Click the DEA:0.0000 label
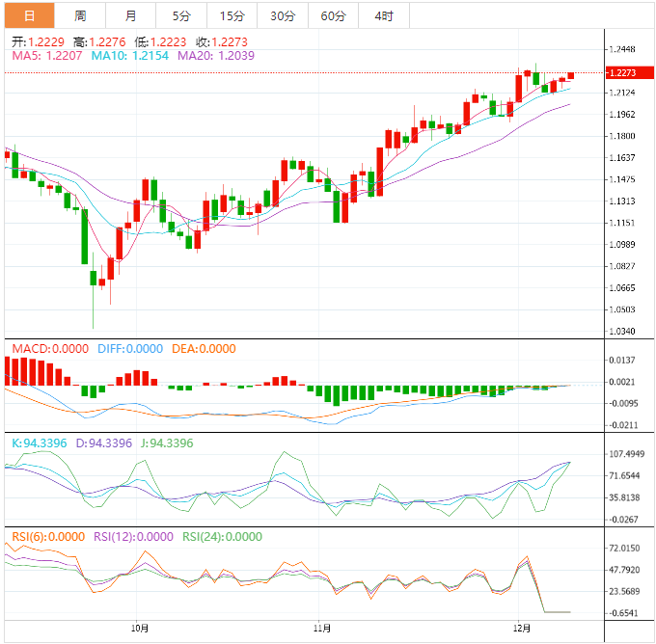Viewport: 656px width, 644px height. [204, 348]
